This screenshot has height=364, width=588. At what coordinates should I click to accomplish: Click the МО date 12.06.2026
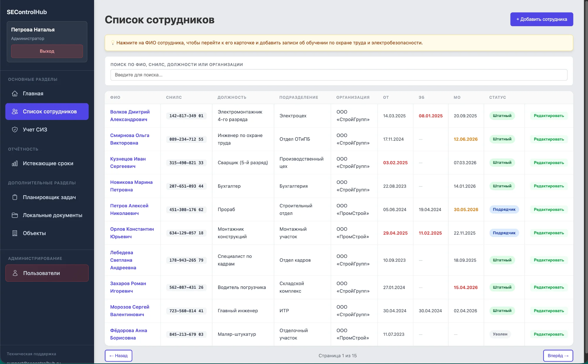pos(466,139)
